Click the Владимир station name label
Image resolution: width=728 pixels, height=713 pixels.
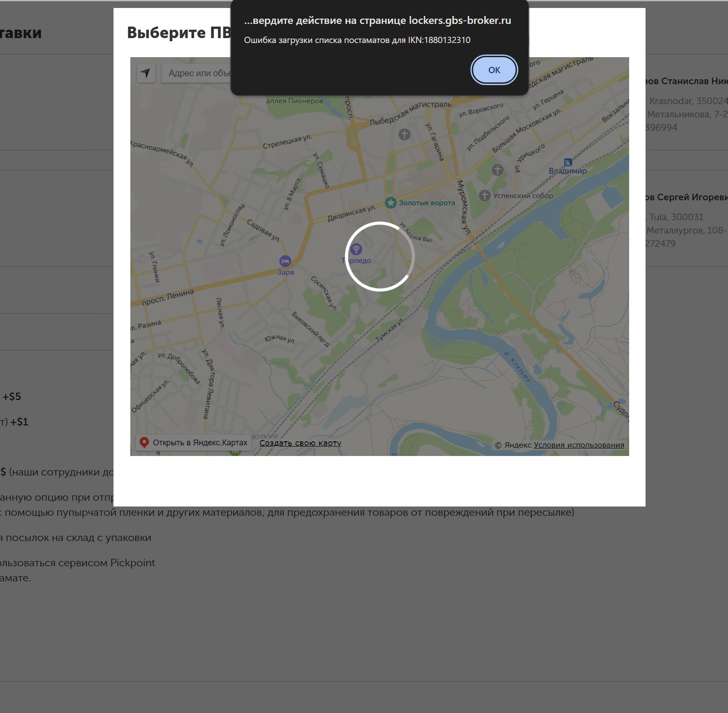pyautogui.click(x=568, y=171)
